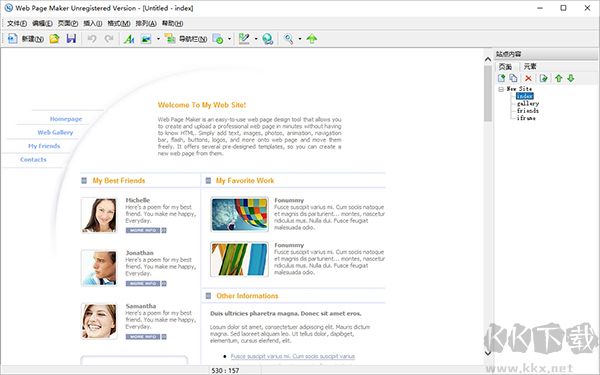Click the Homepage navigation link
This screenshot has width=600, height=375.
click(x=66, y=119)
